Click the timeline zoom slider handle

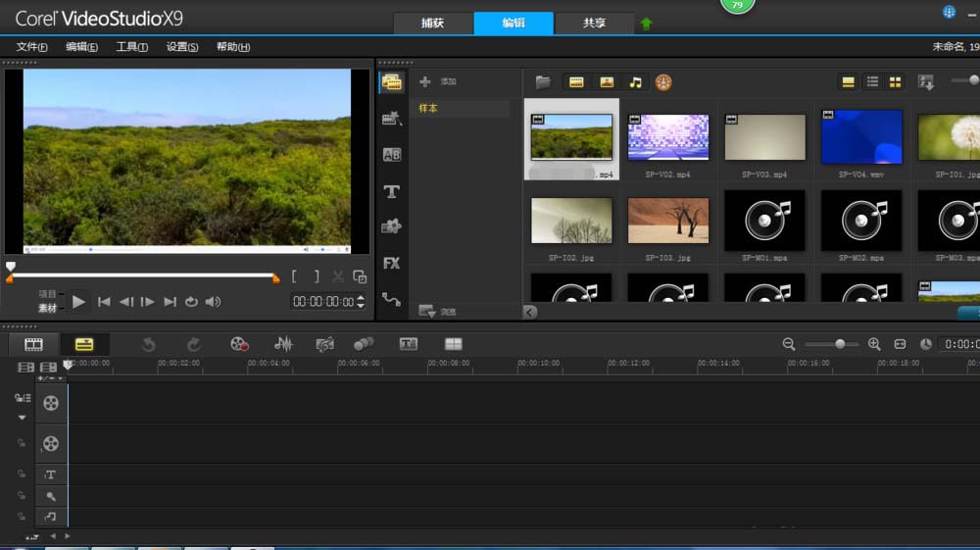pyautogui.click(x=840, y=344)
